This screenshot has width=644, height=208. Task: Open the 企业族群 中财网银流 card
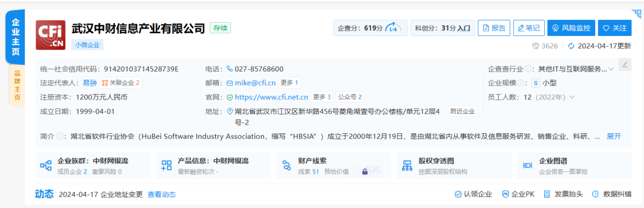point(93,166)
